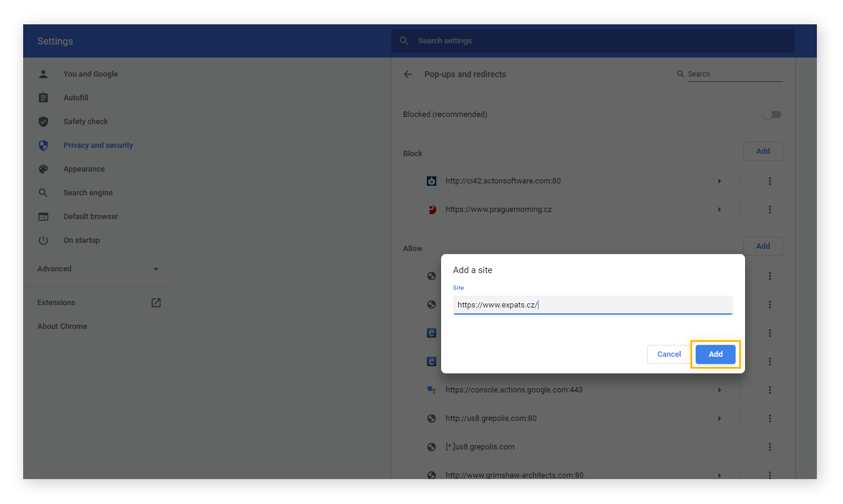Open the three-dot menu for console.actions.google.com
The height and width of the screenshot is (504, 843).
coord(770,389)
